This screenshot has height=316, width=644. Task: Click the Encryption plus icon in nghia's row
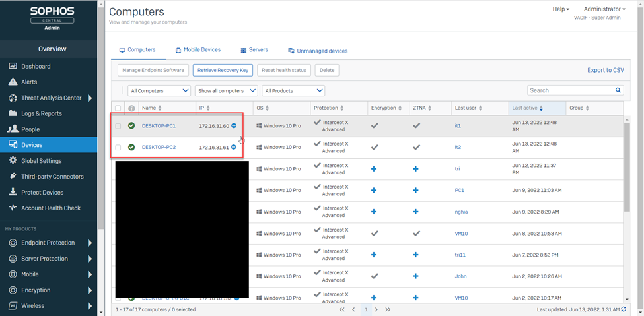click(x=374, y=212)
